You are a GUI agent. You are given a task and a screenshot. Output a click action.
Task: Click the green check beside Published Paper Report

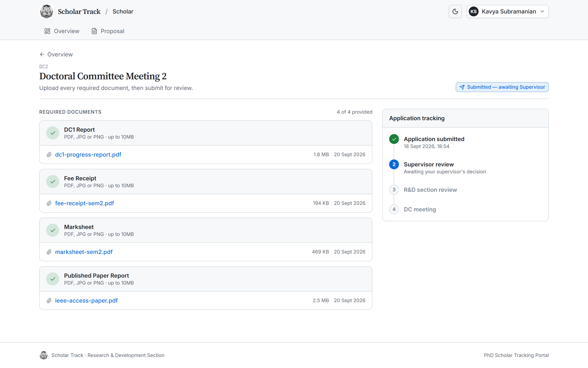tap(53, 279)
